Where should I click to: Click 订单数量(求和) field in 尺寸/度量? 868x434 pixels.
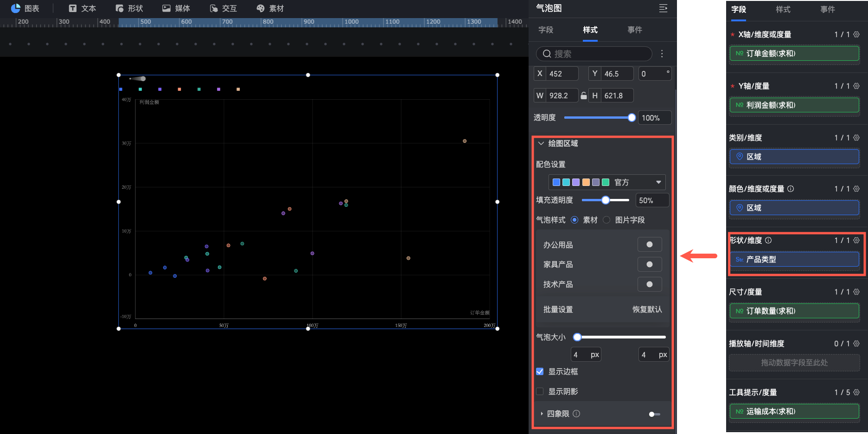[794, 311]
